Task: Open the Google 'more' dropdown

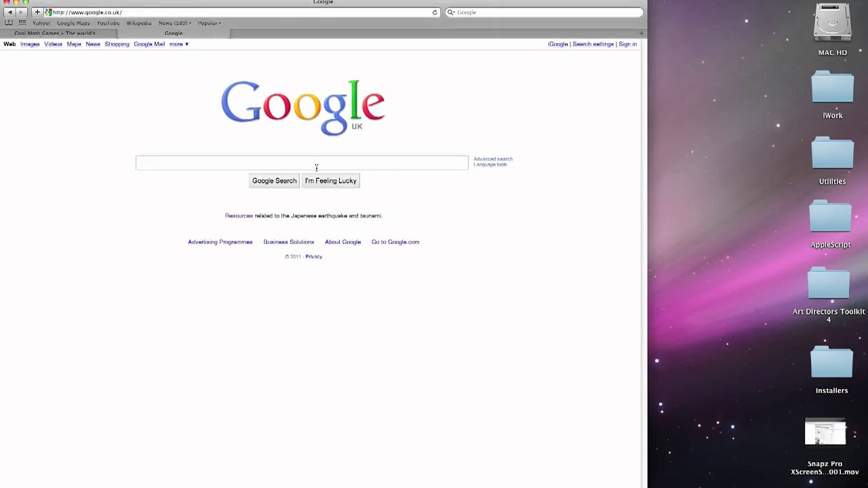Action: [x=178, y=44]
